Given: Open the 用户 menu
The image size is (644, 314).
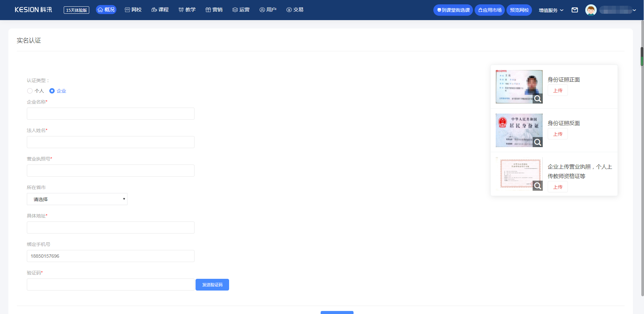Looking at the screenshot, I should point(268,10).
